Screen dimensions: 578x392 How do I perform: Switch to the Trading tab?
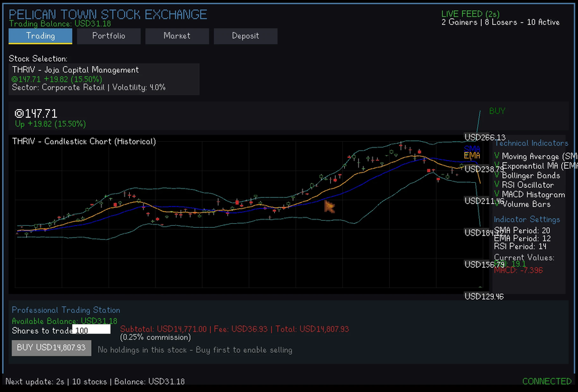point(40,36)
